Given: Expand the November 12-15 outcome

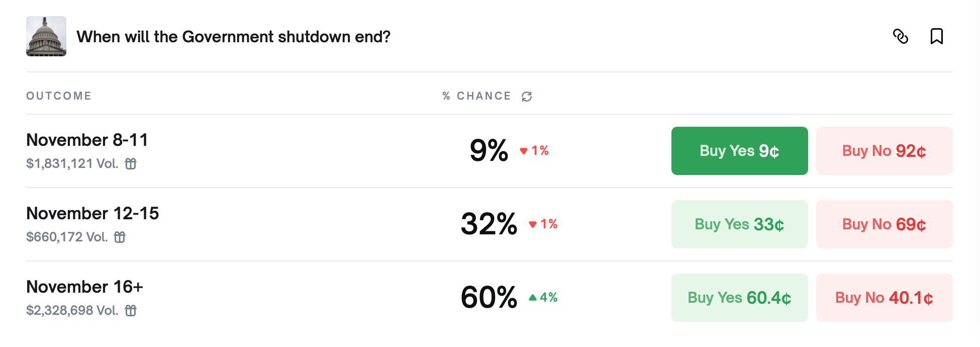Looking at the screenshot, I should pos(92,213).
